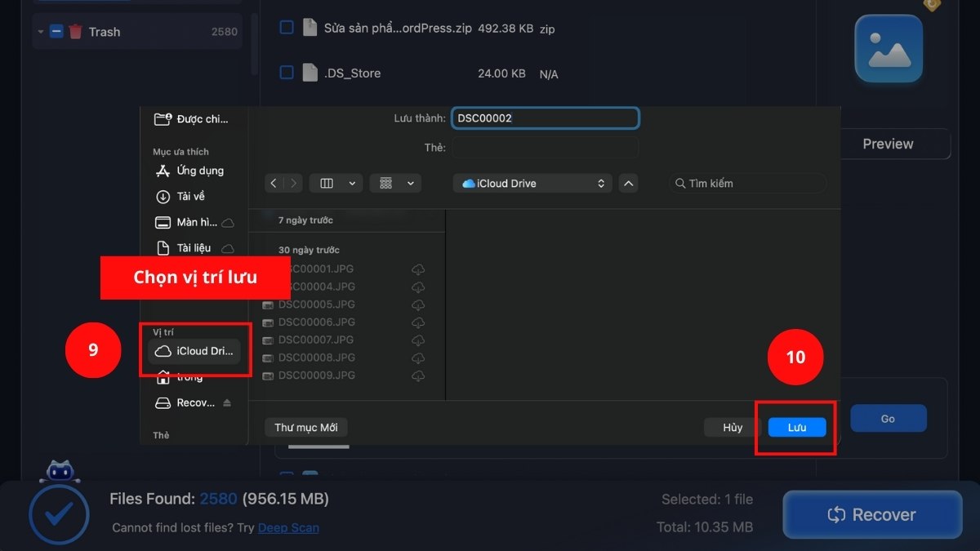Click the zip file icon beside Sửa sản phẩ...ordPress.zip
Image resolution: width=980 pixels, height=551 pixels.
[x=310, y=28]
